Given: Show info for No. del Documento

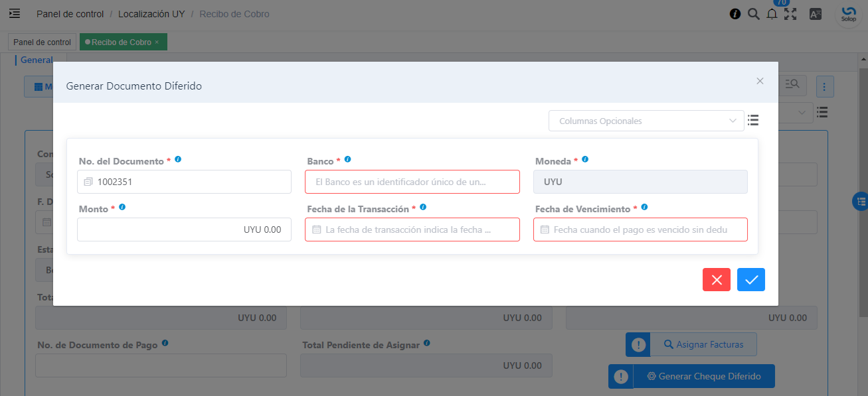Looking at the screenshot, I should [178, 160].
